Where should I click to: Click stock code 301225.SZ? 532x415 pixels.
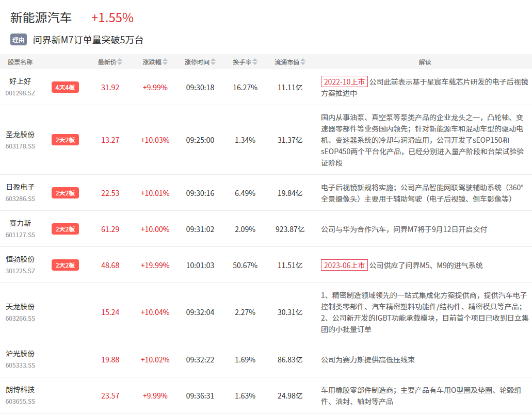(20, 271)
